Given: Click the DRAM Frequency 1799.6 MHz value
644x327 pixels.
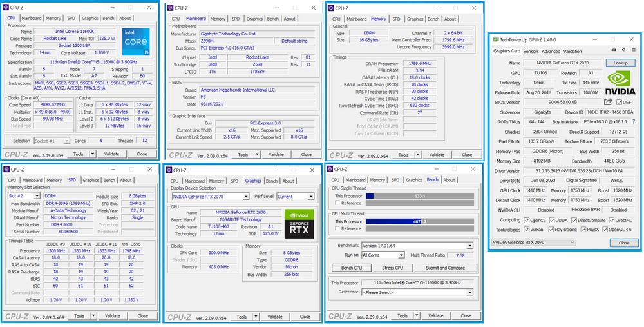Looking at the screenshot, I should pos(419,64).
